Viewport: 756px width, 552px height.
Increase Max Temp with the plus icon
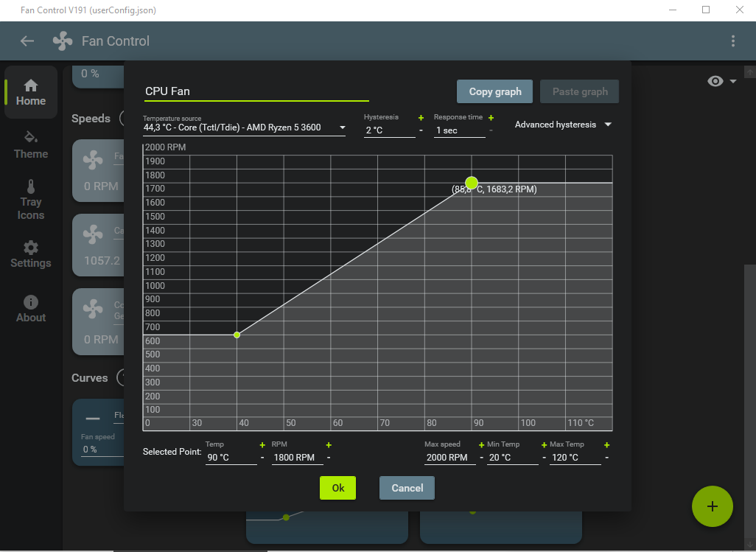click(606, 445)
